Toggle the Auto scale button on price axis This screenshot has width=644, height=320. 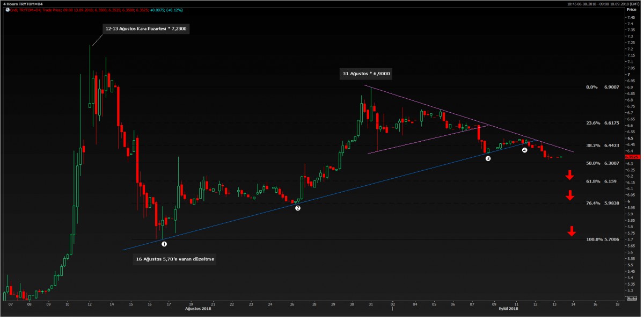point(632,299)
